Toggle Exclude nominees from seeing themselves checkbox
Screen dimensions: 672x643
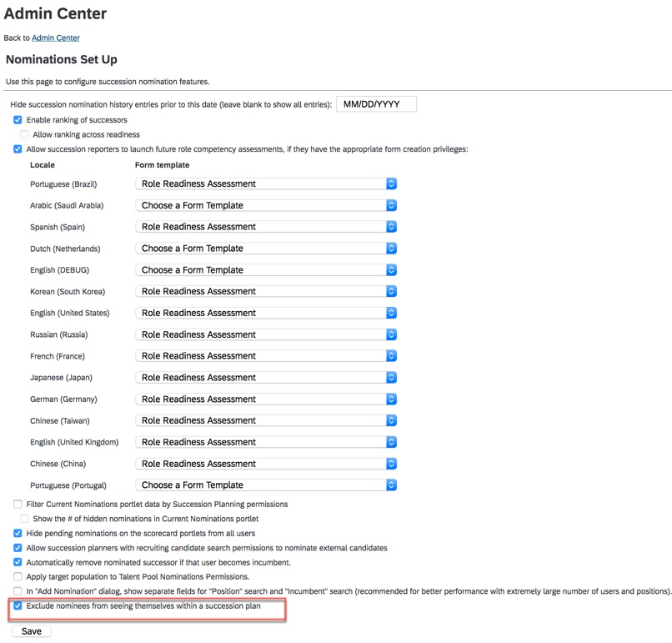point(18,606)
